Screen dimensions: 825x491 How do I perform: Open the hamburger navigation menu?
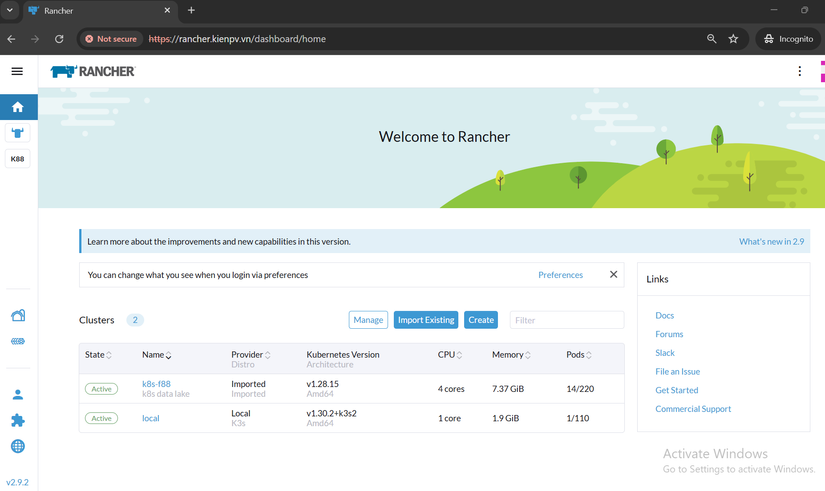coord(17,71)
